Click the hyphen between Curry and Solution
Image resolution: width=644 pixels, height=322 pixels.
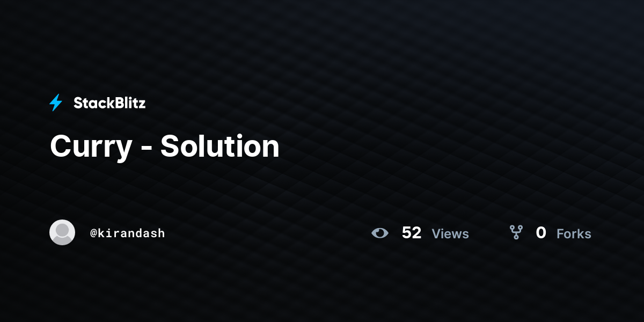(x=145, y=149)
